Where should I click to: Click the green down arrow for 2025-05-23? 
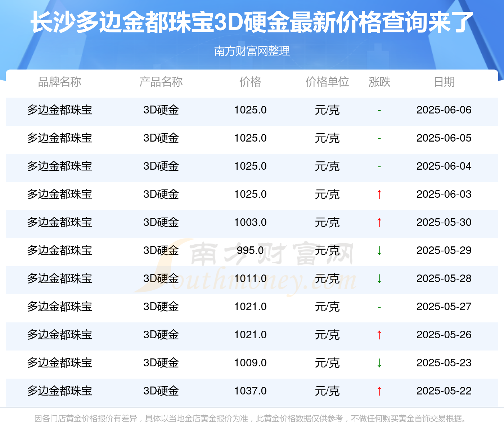pyautogui.click(x=379, y=363)
